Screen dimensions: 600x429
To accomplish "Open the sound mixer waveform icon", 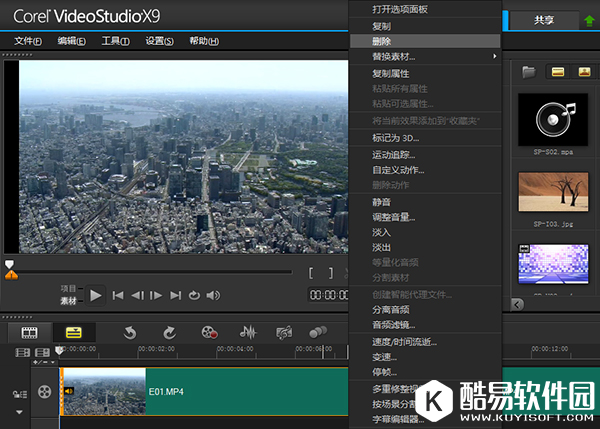I will coord(248,332).
